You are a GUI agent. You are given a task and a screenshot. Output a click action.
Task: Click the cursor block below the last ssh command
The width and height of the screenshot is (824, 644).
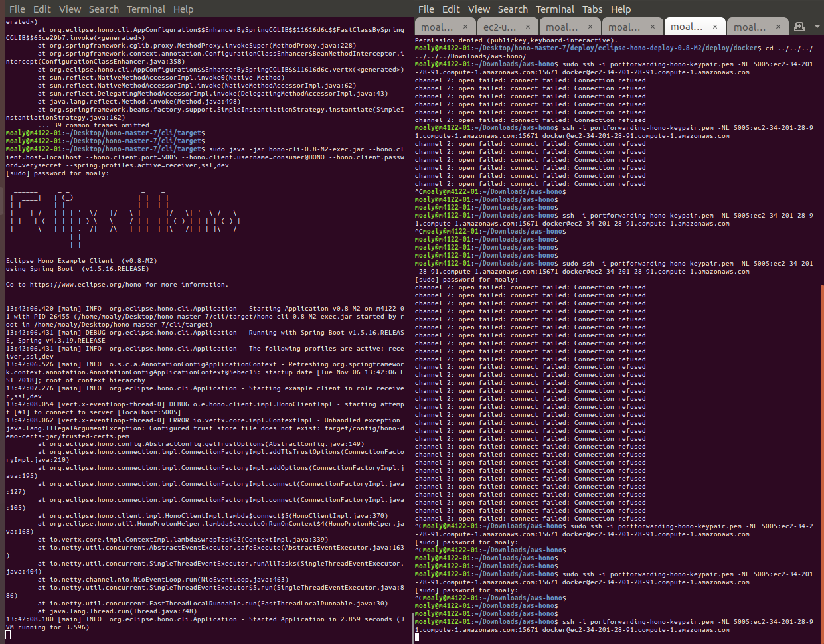coord(416,636)
